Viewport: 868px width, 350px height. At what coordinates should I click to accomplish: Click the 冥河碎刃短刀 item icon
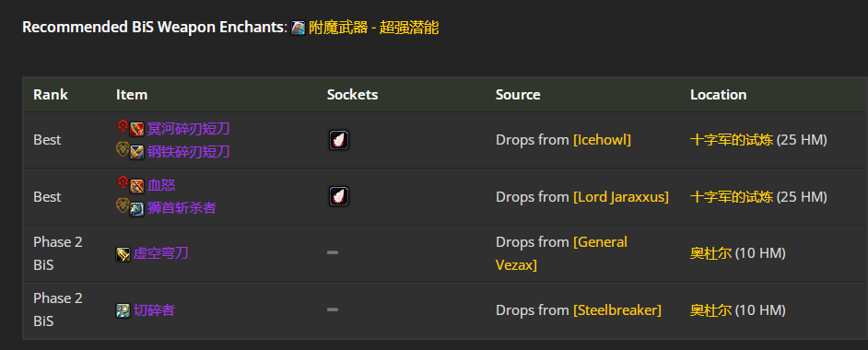tap(136, 129)
